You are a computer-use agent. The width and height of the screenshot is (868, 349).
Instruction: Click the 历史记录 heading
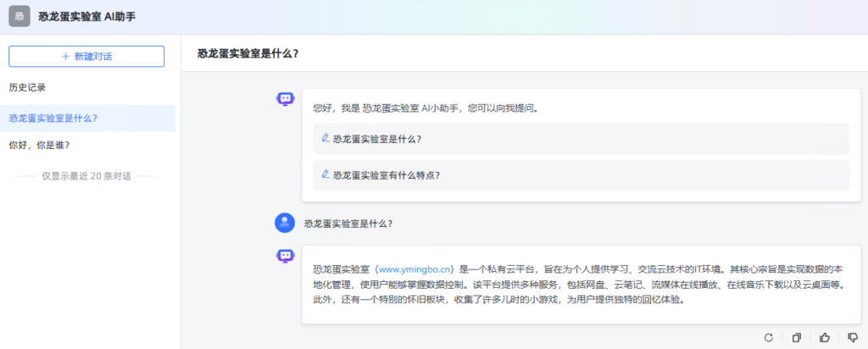(x=27, y=87)
